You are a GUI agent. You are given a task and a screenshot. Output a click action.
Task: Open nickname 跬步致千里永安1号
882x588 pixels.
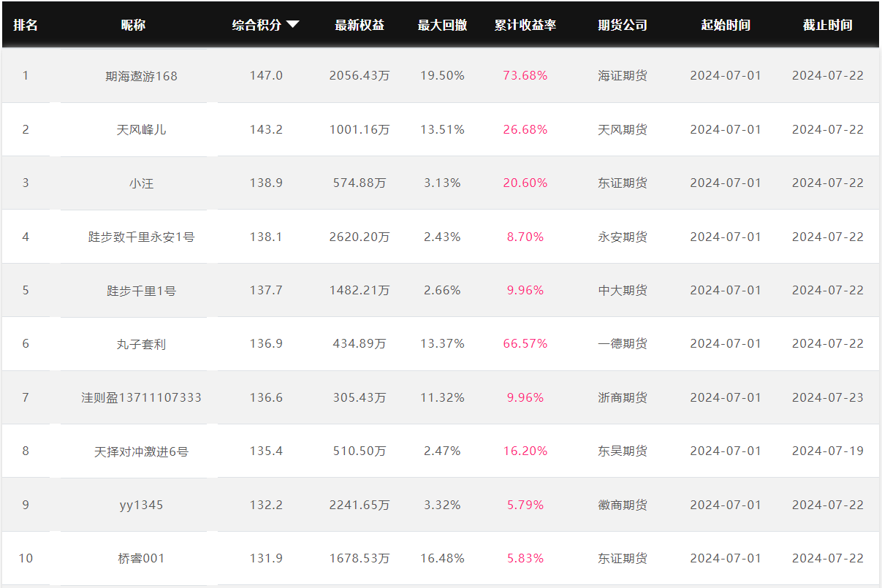point(141,237)
